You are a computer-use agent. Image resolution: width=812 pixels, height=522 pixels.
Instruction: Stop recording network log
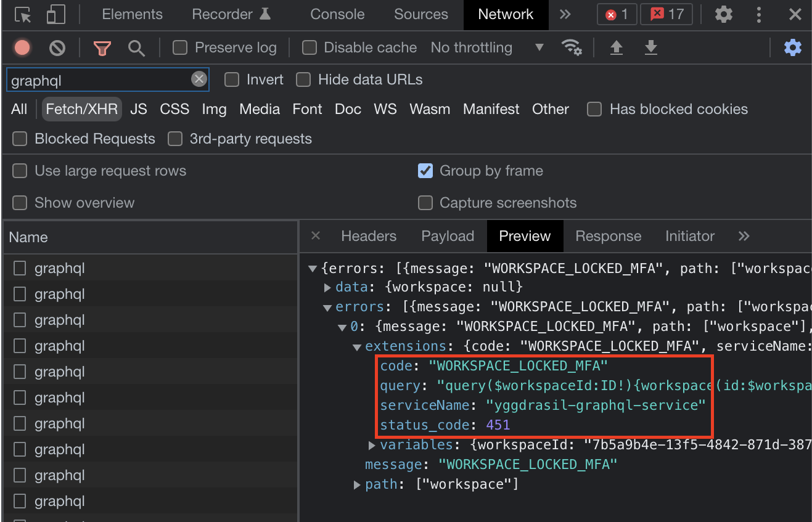[x=22, y=47]
